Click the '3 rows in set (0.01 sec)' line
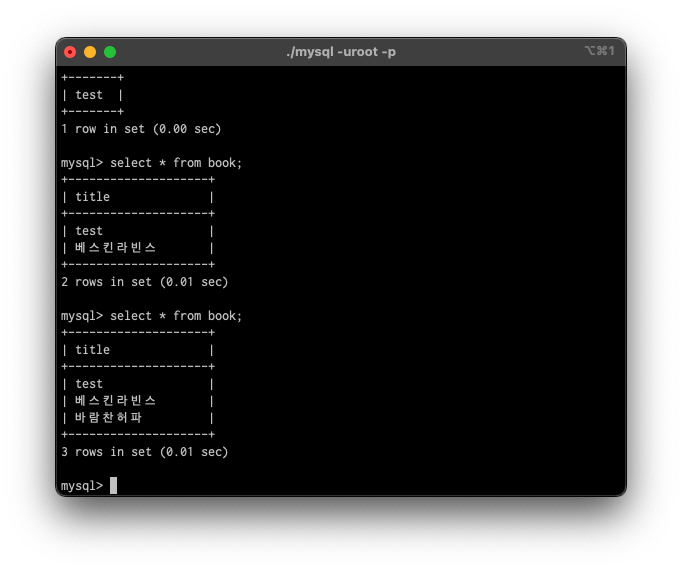The width and height of the screenshot is (682, 570). [x=145, y=452]
